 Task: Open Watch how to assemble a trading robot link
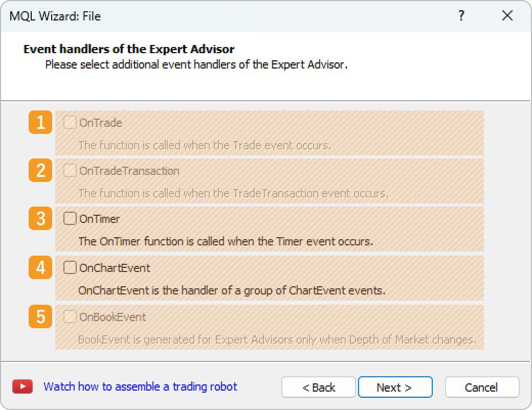coord(140,386)
